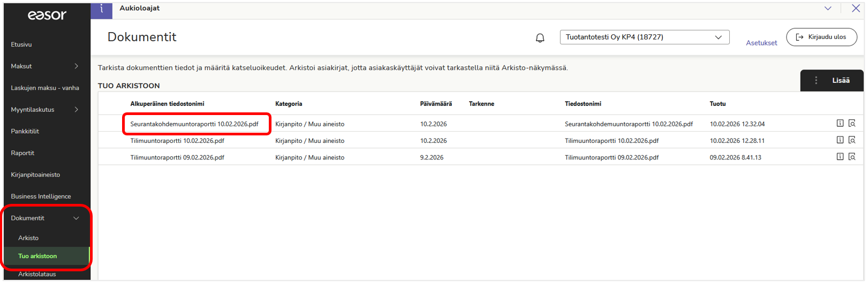Screen dimensions: 868x282
Task: Click date cell 9.2.2026
Action: (432, 157)
